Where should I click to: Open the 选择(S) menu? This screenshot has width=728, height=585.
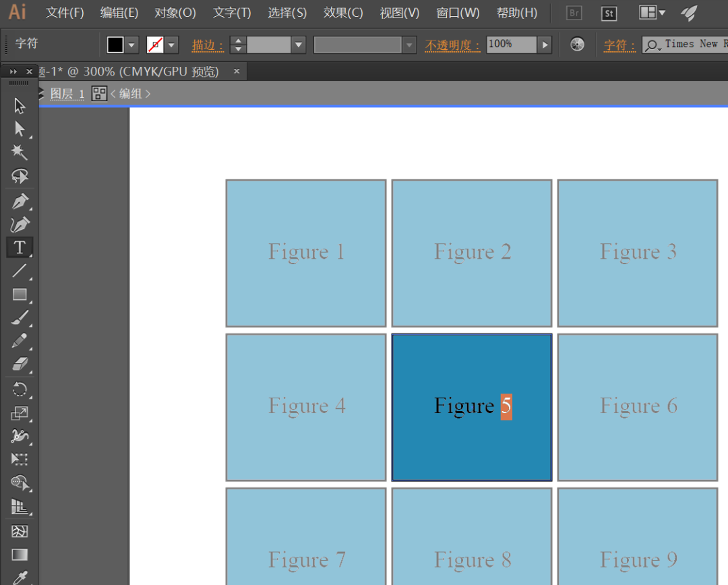pyautogui.click(x=287, y=13)
